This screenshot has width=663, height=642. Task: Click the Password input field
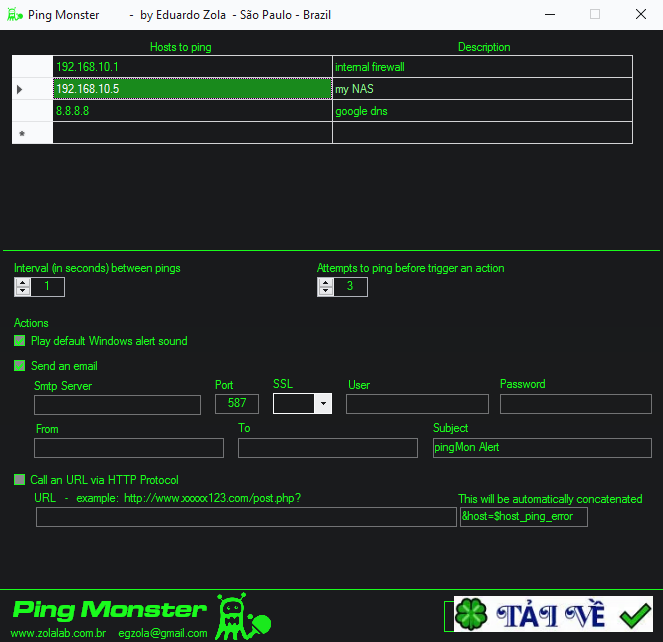[576, 403]
